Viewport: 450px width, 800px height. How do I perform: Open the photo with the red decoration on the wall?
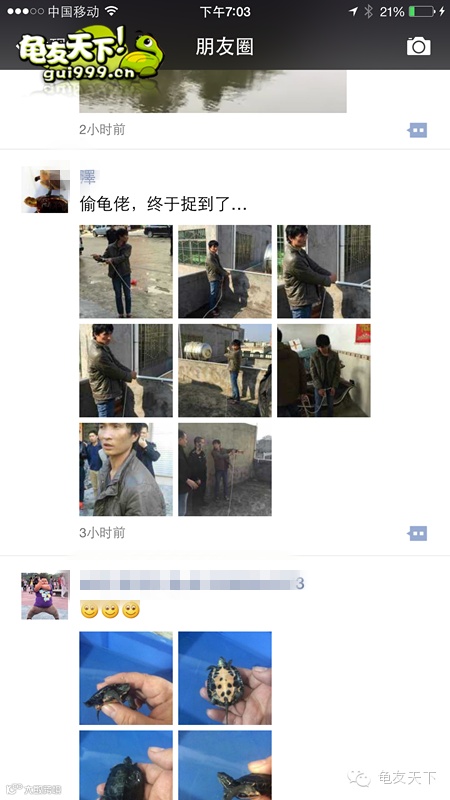[324, 370]
